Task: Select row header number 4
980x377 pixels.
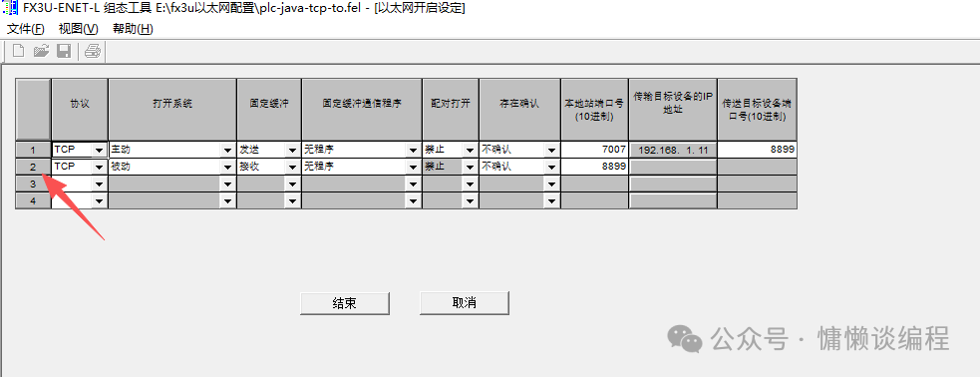Action: point(33,200)
